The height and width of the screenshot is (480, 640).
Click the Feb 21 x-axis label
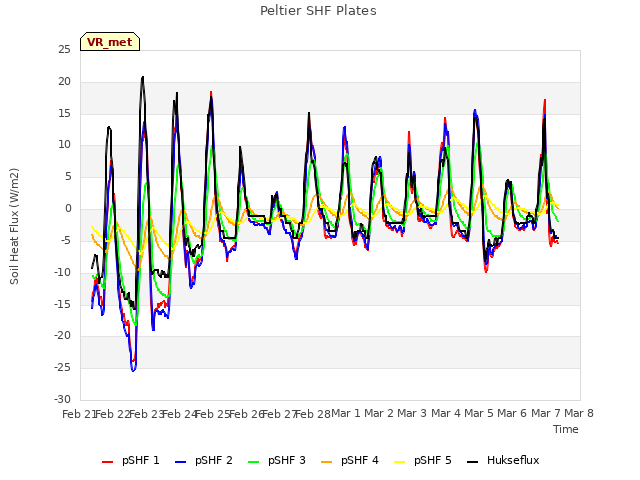(79, 414)
